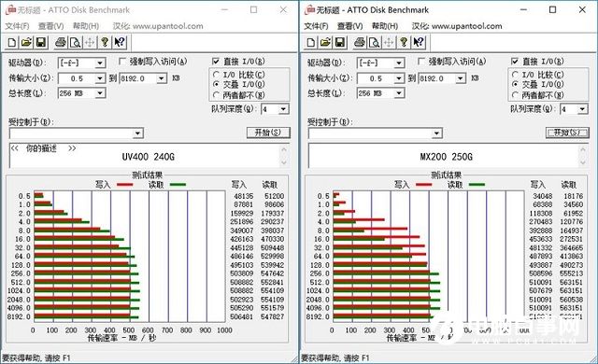Viewport: 598px width, 364px height.
Task: Click Save disk icon in left window
Action: coord(41,42)
